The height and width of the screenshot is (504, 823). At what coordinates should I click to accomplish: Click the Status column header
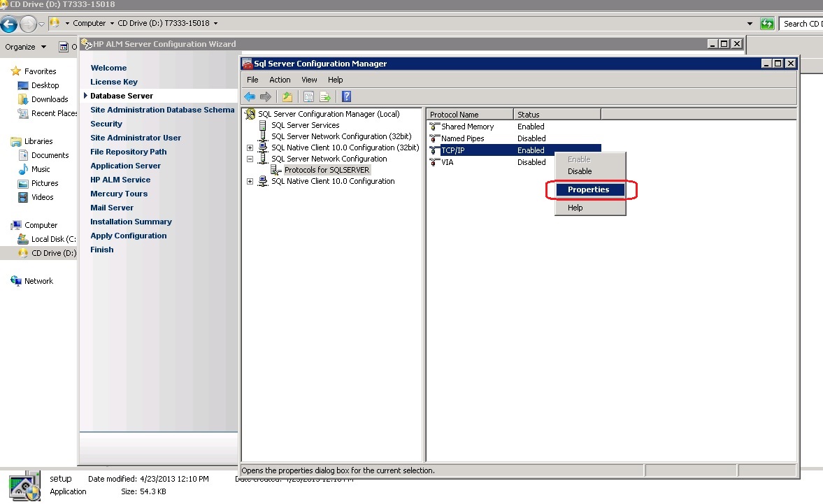557,115
